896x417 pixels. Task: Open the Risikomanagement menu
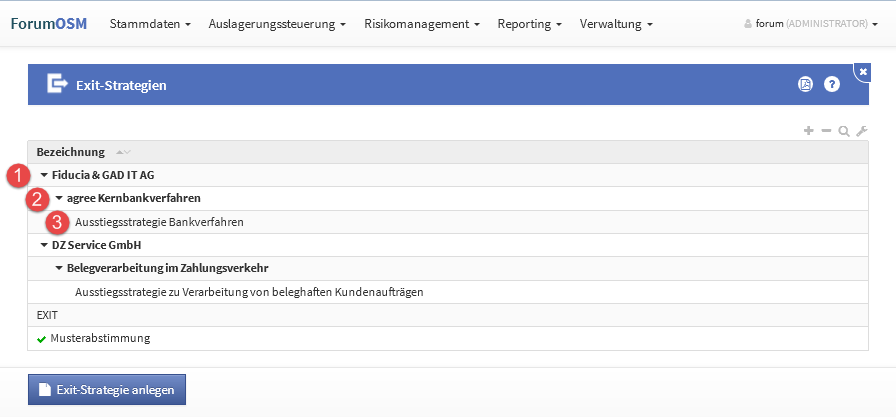(422, 23)
